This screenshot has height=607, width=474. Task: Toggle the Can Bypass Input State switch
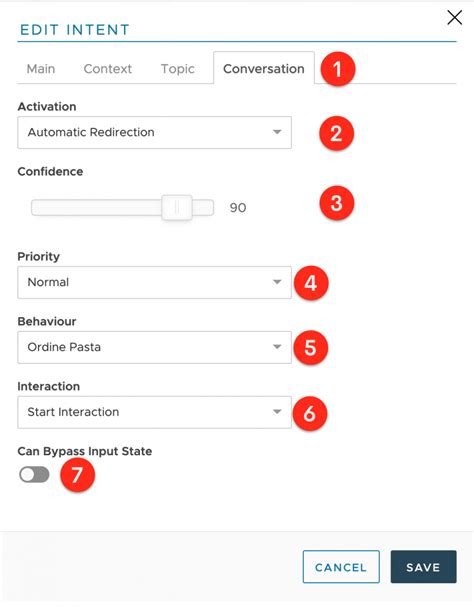(x=34, y=475)
